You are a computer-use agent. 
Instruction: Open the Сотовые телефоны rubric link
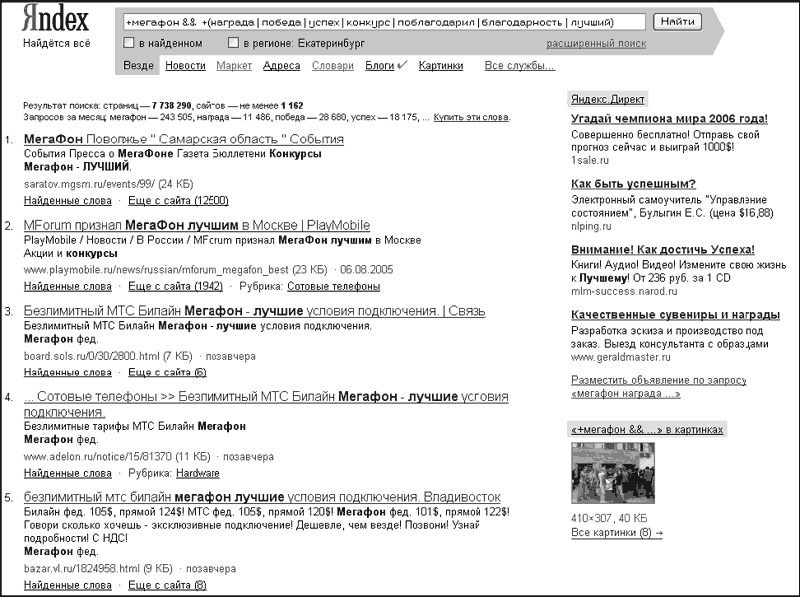[334, 286]
